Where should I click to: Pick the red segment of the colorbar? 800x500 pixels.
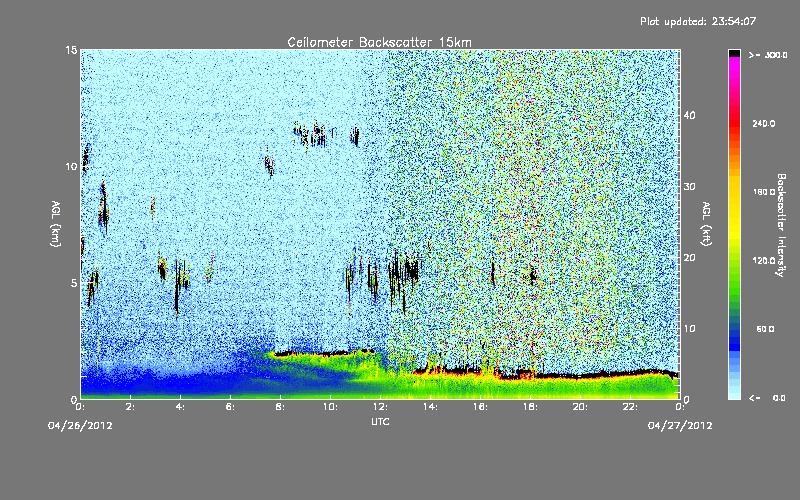734,122
